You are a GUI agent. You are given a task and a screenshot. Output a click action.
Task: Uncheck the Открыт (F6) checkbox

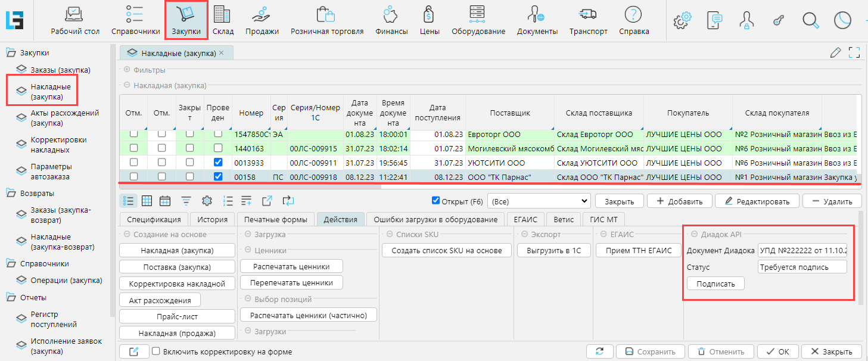coord(435,201)
